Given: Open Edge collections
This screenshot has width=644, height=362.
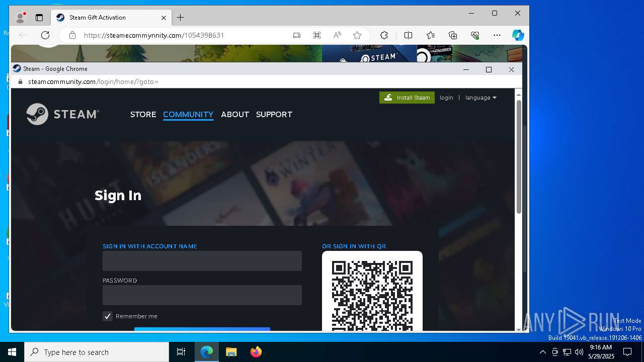Looking at the screenshot, I should point(453,35).
